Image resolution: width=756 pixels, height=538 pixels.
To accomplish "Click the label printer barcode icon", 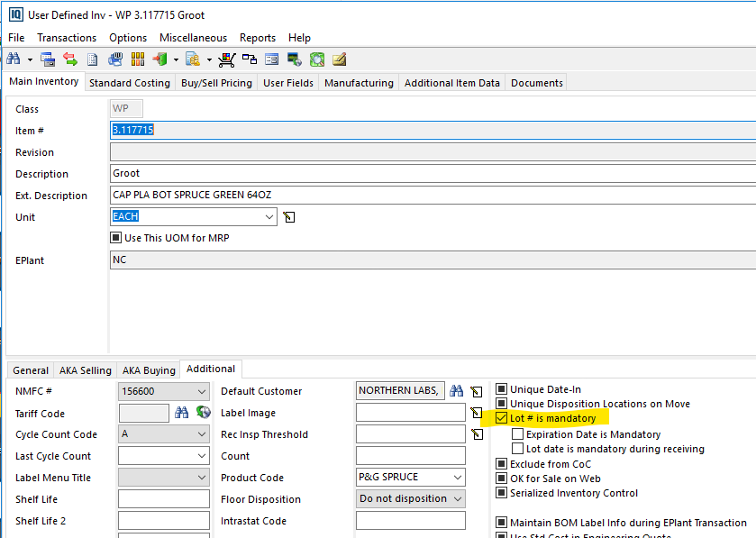I will [114, 59].
